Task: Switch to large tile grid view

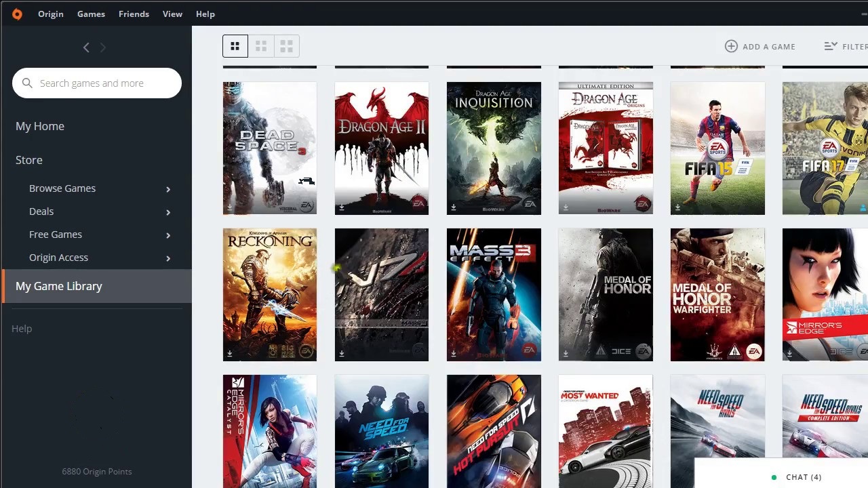Action: point(235,46)
